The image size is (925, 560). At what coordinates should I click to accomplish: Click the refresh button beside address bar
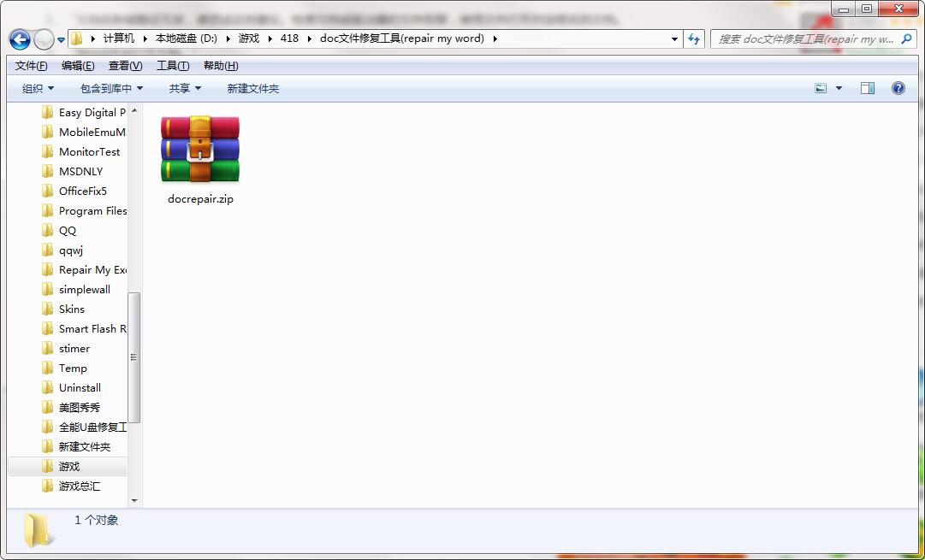(x=694, y=39)
